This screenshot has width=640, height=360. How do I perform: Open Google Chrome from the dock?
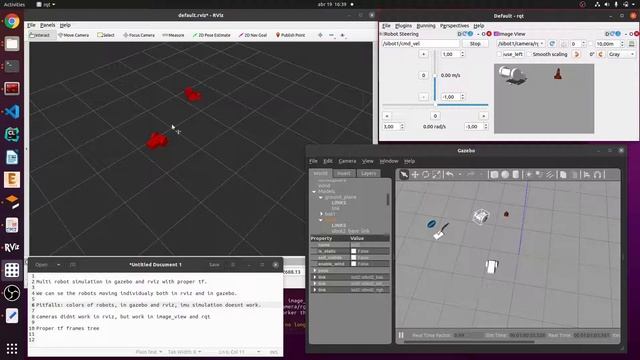click(x=12, y=21)
